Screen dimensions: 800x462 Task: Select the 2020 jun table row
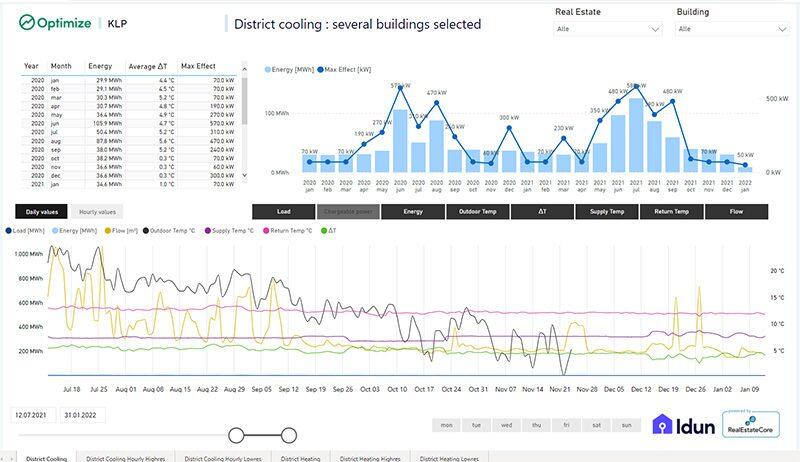tap(129, 123)
